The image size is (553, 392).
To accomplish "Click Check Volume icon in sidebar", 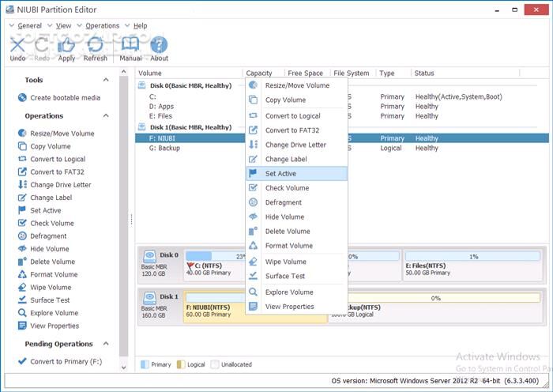I will (22, 223).
